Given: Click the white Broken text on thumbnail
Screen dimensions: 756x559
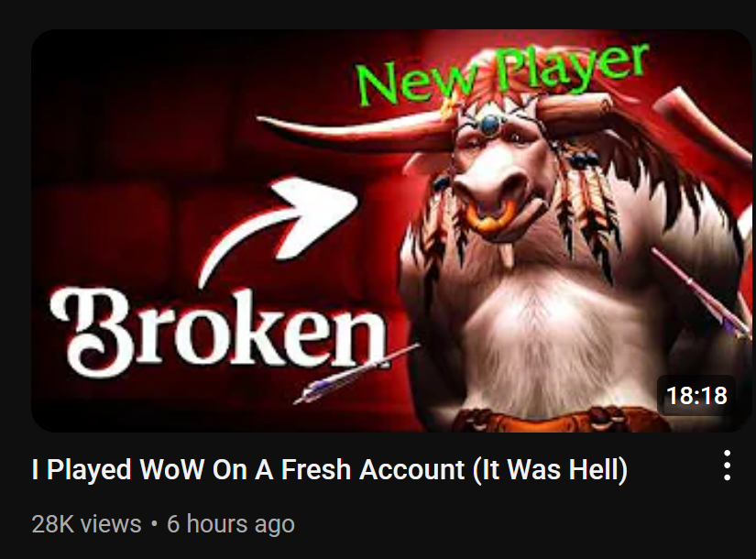Looking at the screenshot, I should (218, 331).
